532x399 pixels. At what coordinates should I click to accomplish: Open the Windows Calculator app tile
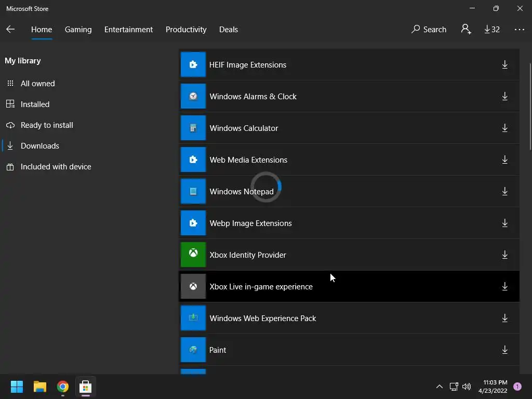[x=193, y=128]
